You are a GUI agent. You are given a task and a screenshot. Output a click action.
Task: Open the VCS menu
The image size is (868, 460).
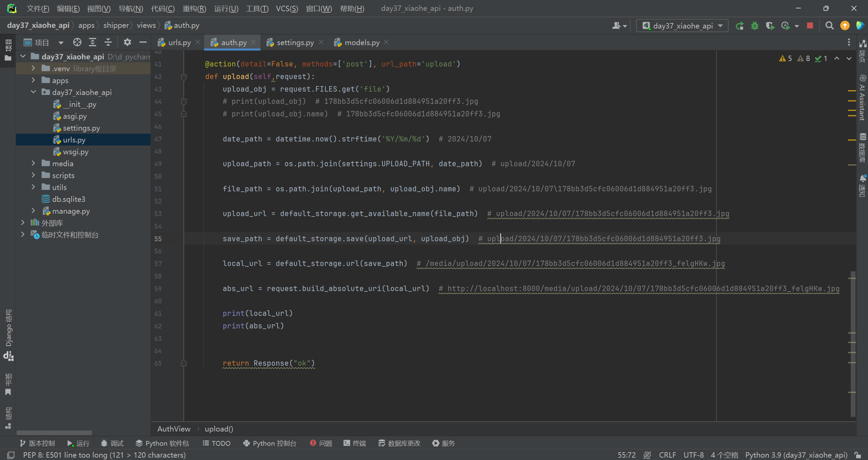[x=287, y=8]
